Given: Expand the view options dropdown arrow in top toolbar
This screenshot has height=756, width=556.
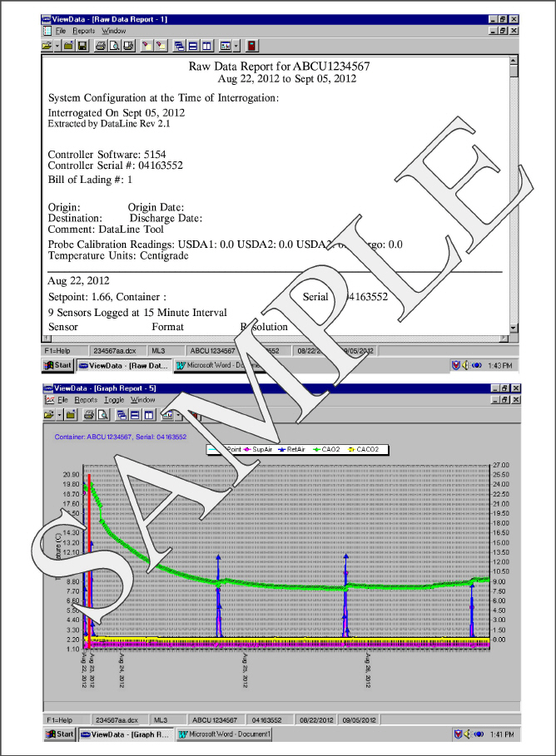Looking at the screenshot, I should click(x=236, y=46).
